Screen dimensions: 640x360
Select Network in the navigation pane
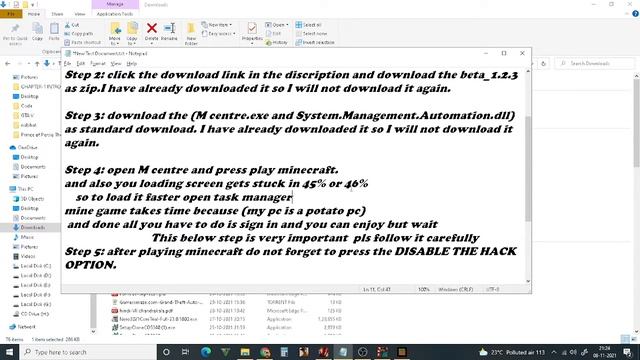coord(22,327)
